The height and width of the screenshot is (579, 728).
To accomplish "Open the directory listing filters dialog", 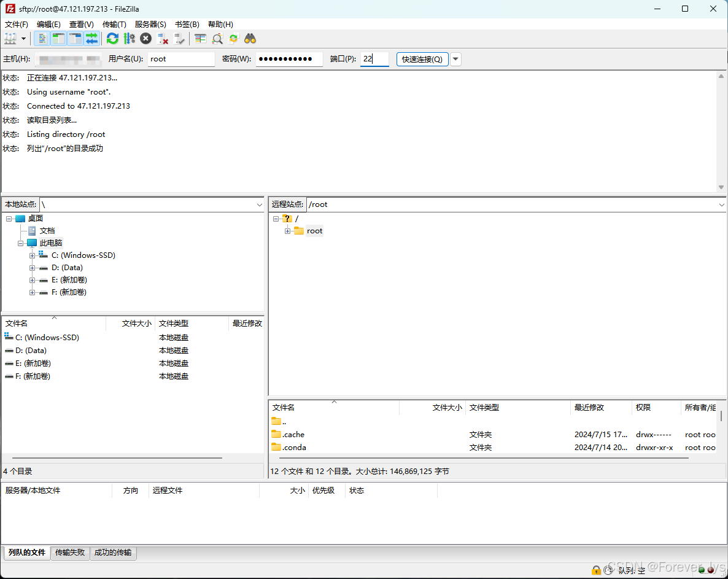I will click(x=201, y=39).
